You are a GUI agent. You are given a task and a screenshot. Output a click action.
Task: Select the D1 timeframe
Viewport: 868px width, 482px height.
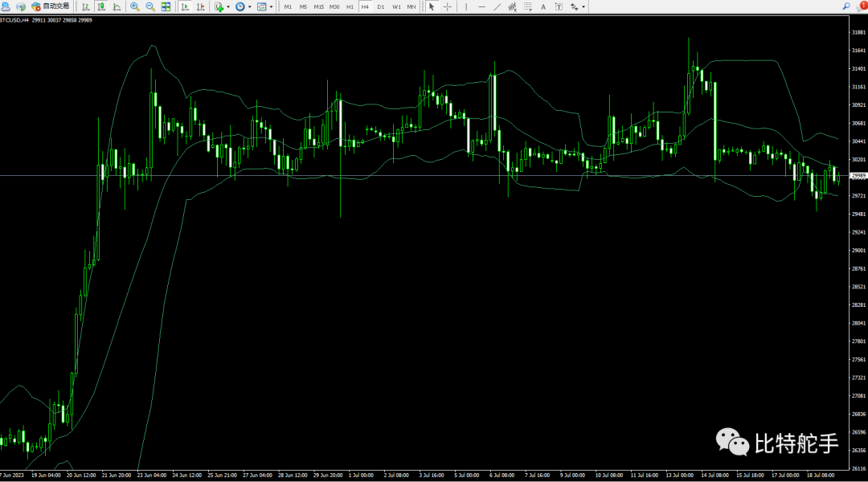point(381,6)
